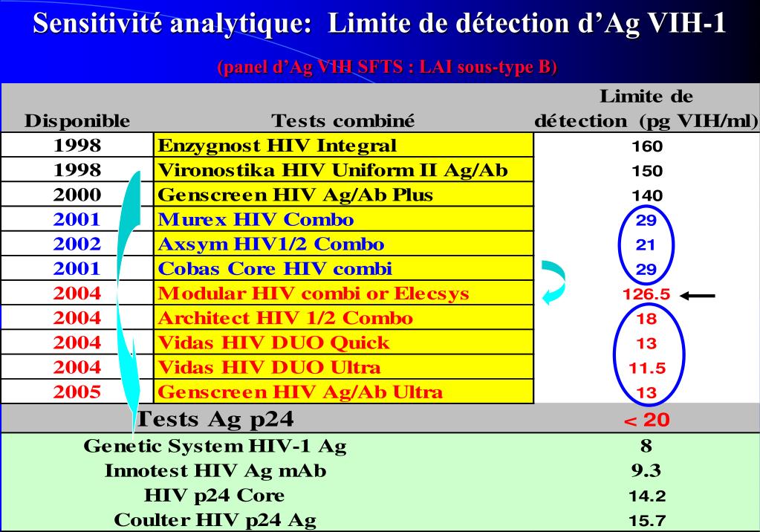The width and height of the screenshot is (760, 532).
Task: Select 'Genscreen HIV Ag/Ab Ultra' cell
Action: (x=344, y=392)
